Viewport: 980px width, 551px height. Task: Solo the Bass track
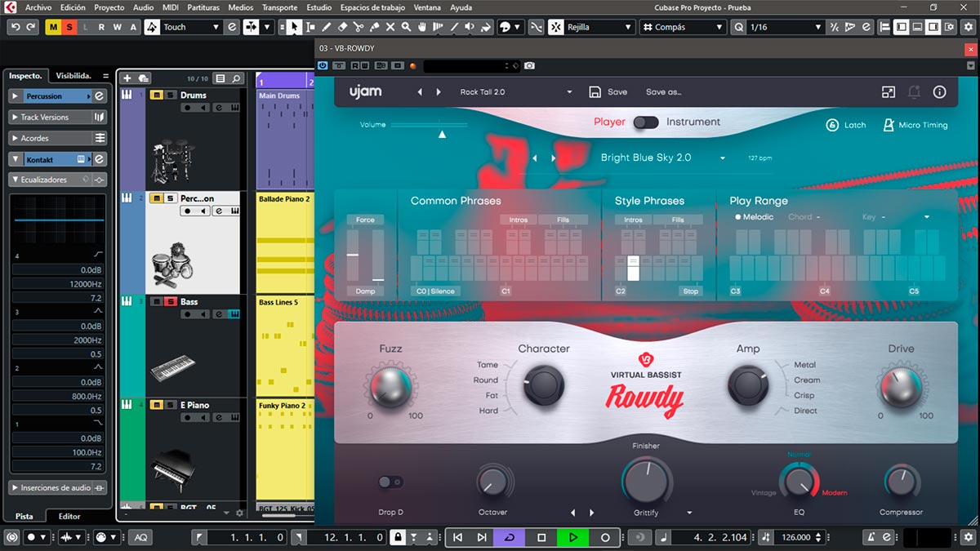click(171, 302)
